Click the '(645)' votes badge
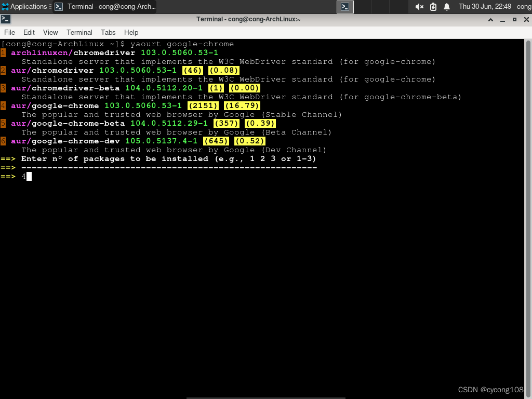Image resolution: width=532 pixels, height=399 pixels. [216, 141]
